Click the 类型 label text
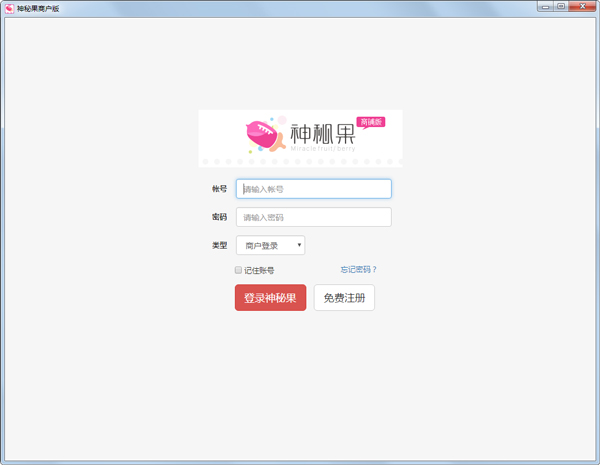The width and height of the screenshot is (600, 465). coord(220,245)
